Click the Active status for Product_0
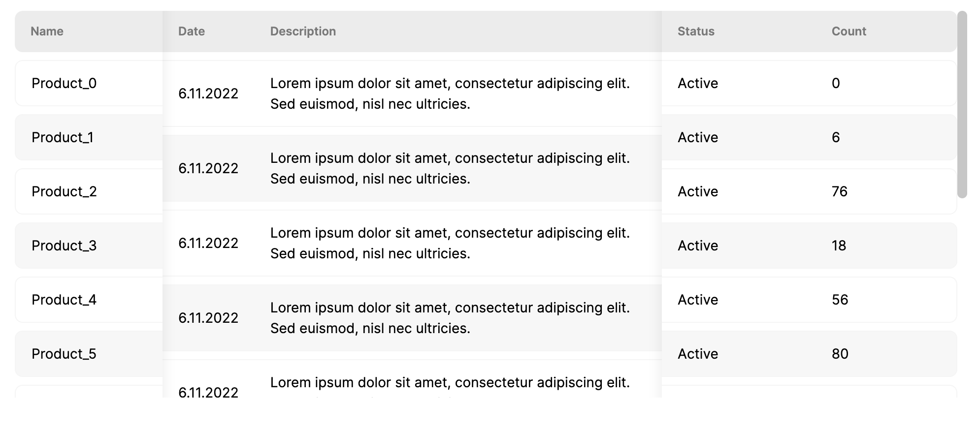The width and height of the screenshot is (980, 432). [x=698, y=83]
